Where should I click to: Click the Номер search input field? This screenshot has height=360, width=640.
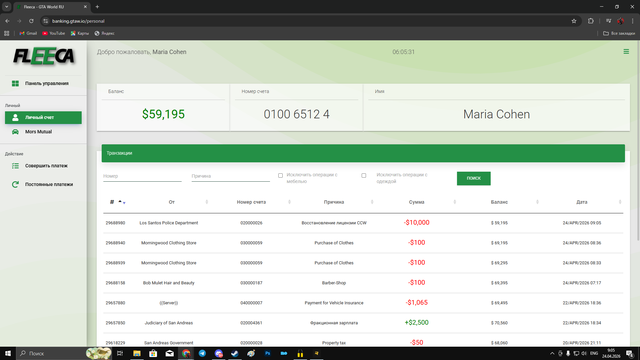[142, 176]
